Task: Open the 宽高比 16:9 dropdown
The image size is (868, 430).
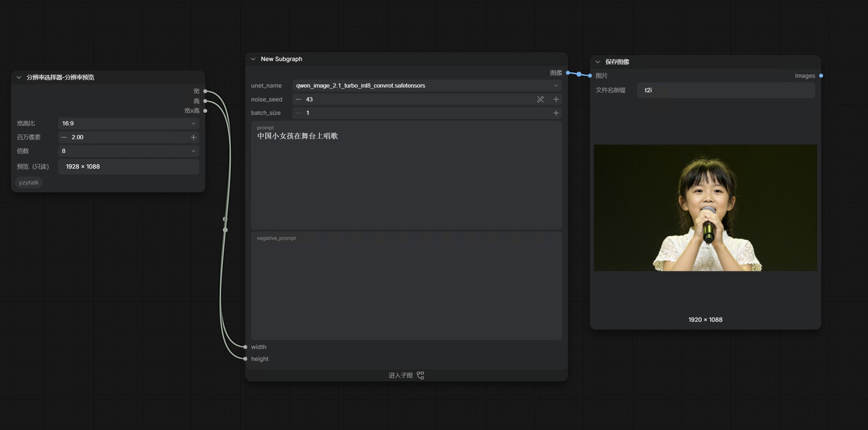Action: 129,123
